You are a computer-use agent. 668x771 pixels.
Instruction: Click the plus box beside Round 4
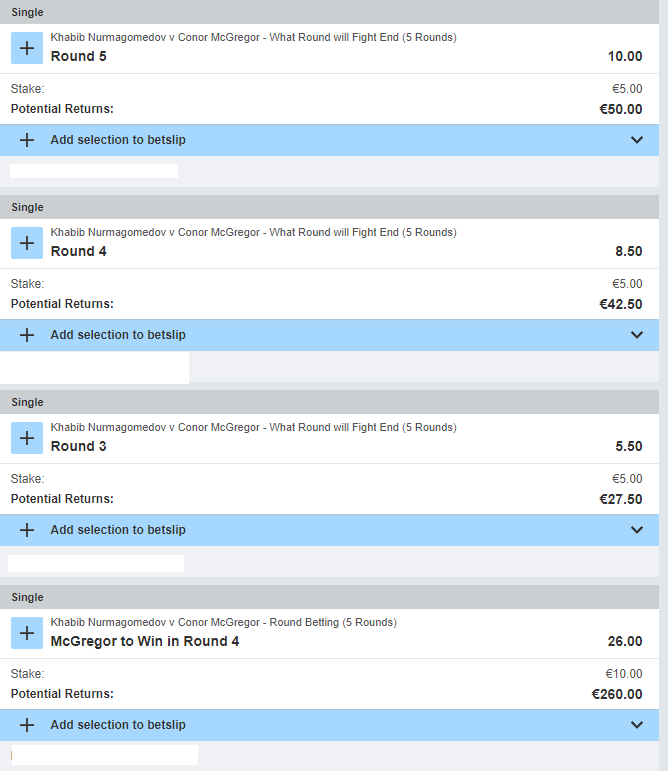(x=27, y=243)
